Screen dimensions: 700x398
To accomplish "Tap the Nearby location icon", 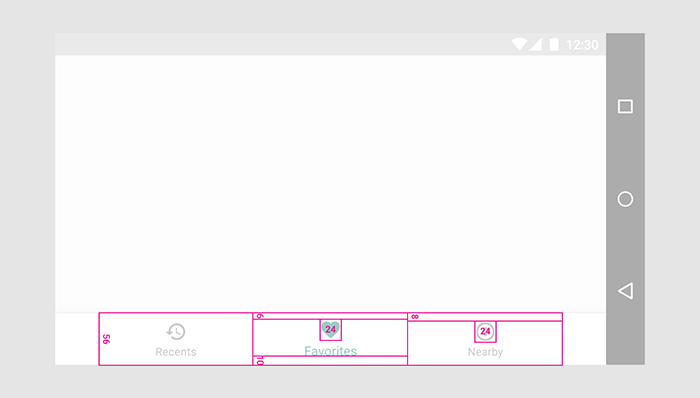I will (x=485, y=332).
